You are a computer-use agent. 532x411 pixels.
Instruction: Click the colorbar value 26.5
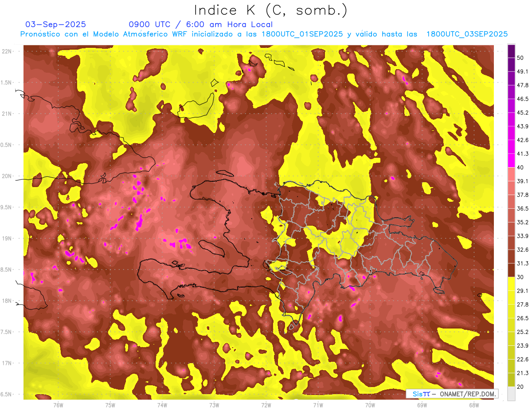tap(522, 319)
